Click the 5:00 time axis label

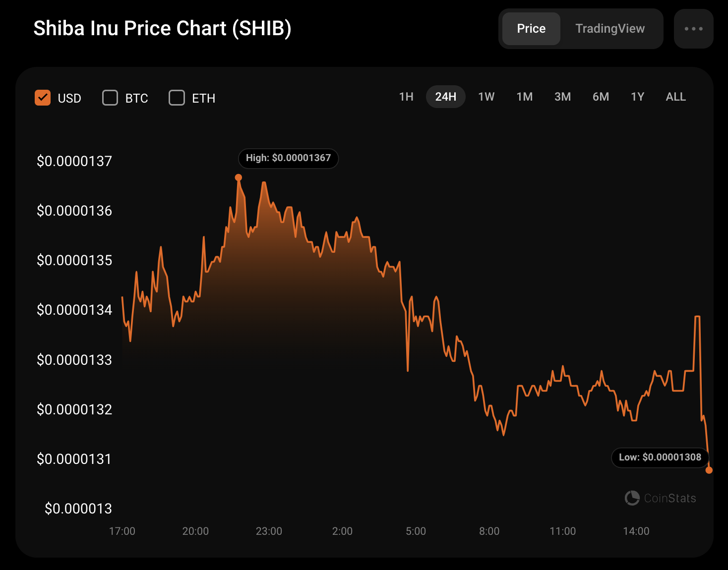click(x=416, y=531)
